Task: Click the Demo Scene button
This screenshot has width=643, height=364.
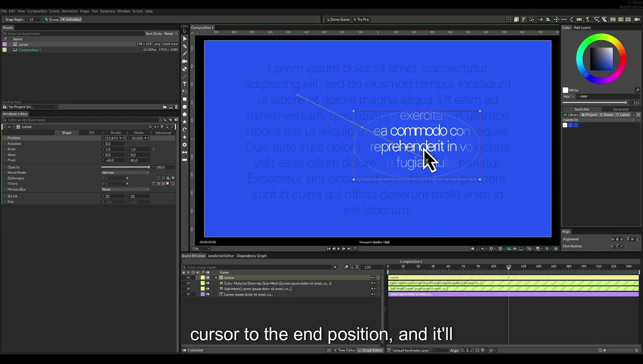Action: (338, 19)
